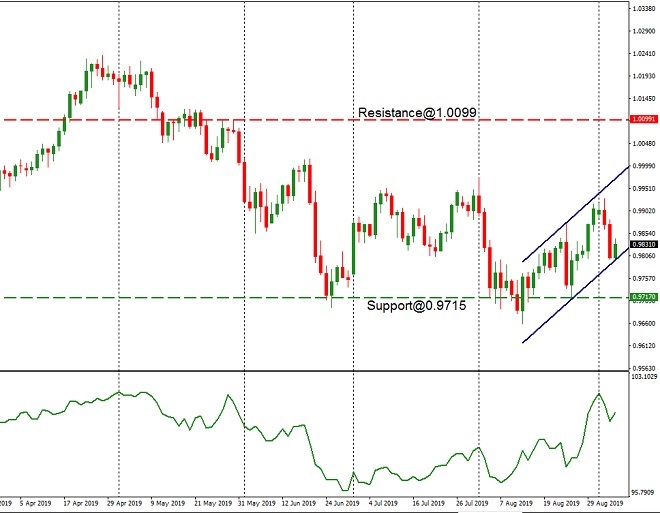Click the 0.96600 price axis label
This screenshot has width=660, height=513.
click(644, 323)
